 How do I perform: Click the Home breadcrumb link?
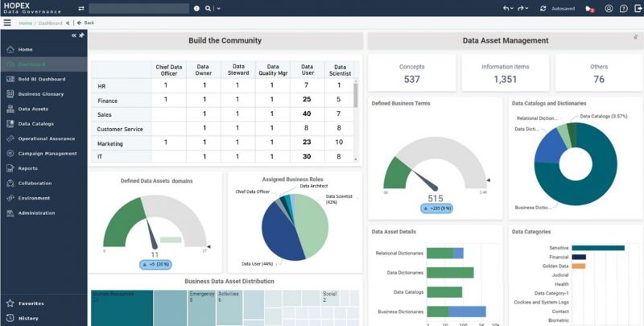pyautogui.click(x=25, y=23)
